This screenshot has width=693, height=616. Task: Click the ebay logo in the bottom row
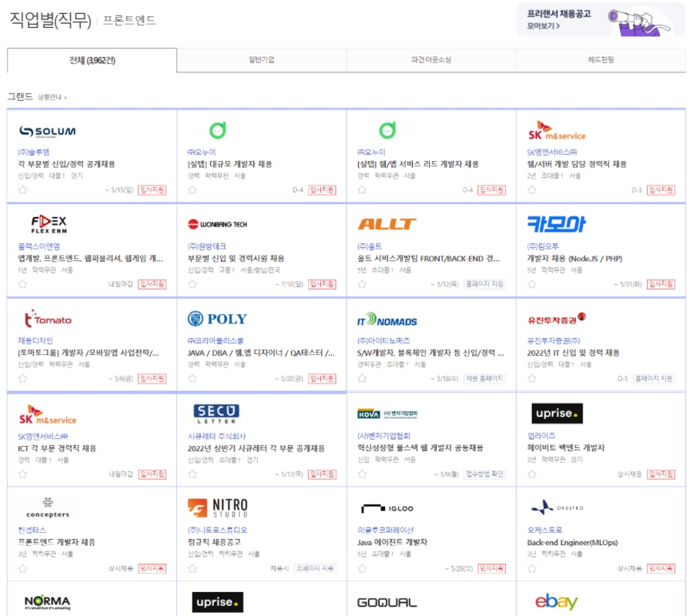pos(557,601)
